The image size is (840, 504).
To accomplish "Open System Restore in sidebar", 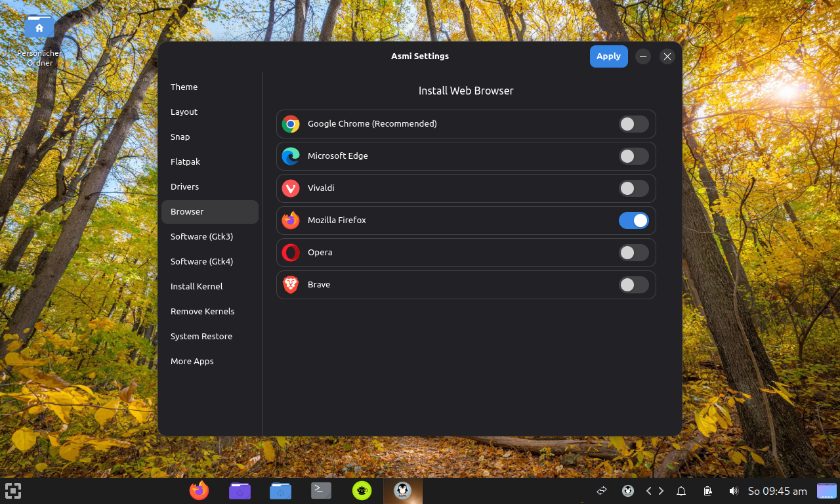I will tap(201, 337).
